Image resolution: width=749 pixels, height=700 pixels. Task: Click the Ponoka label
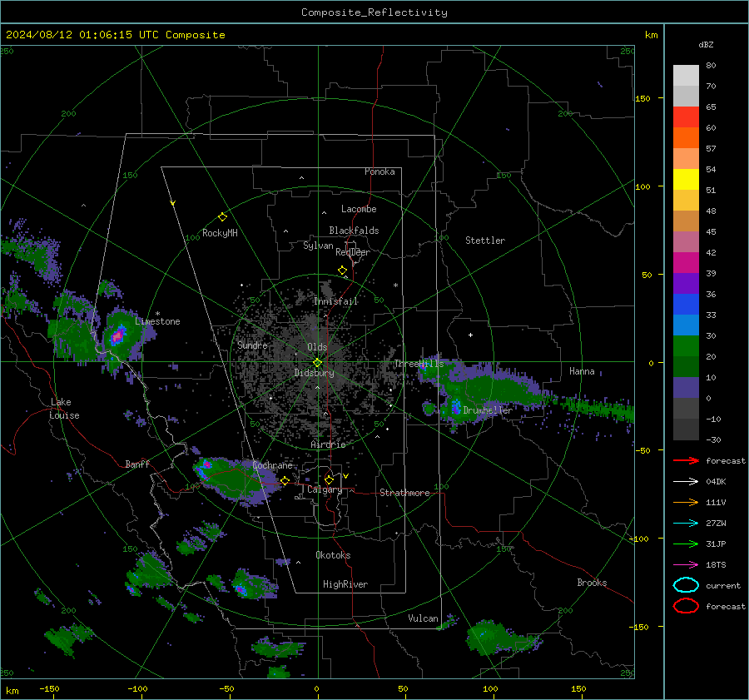[x=379, y=171]
